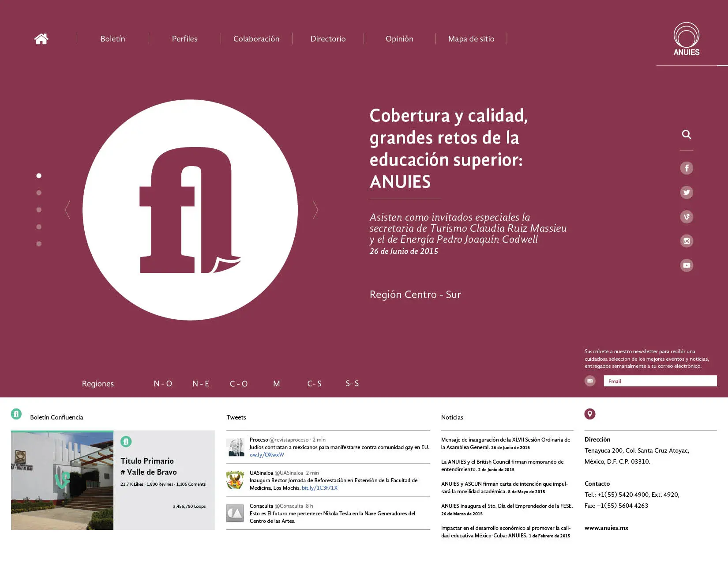Click the slide date 26 de Junio de 2015

pyautogui.click(x=404, y=251)
